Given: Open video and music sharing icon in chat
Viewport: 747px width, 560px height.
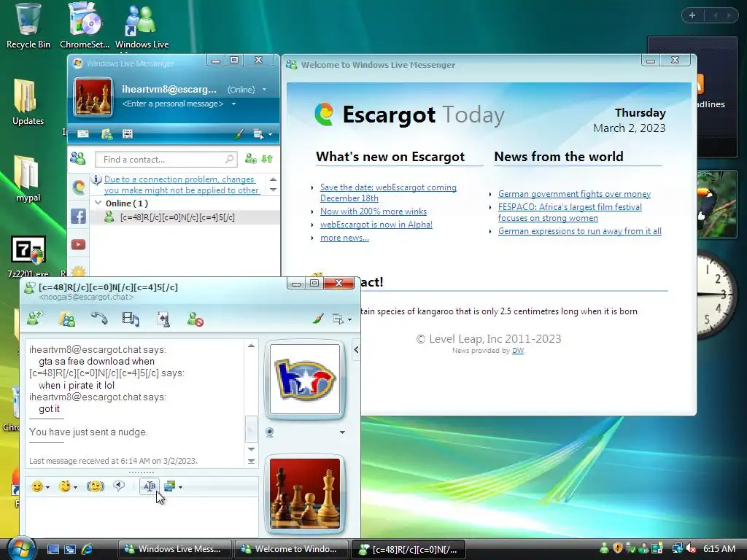Looking at the screenshot, I should pyautogui.click(x=130, y=319).
